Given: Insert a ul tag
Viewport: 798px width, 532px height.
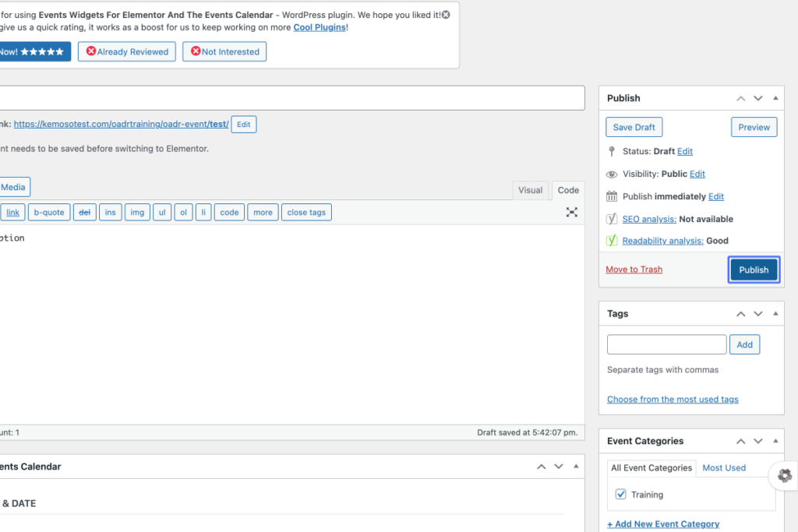Looking at the screenshot, I should 162,212.
